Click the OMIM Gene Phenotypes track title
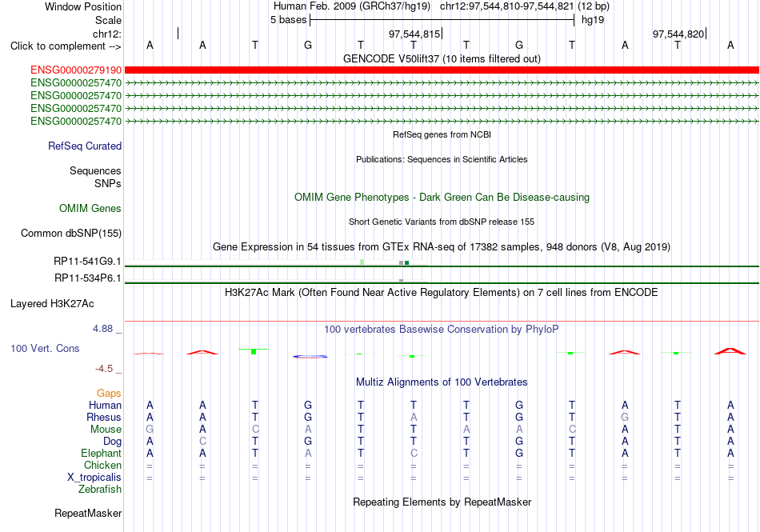The image size is (760, 532). (x=442, y=197)
